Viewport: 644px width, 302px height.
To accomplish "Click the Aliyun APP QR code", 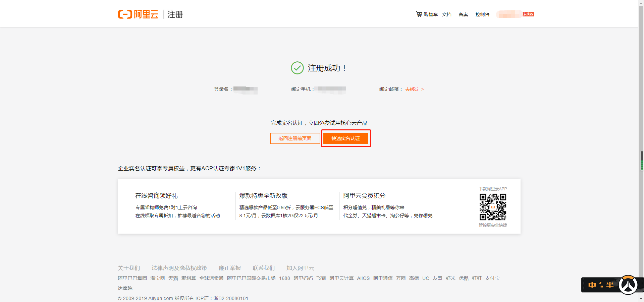I will tap(493, 207).
